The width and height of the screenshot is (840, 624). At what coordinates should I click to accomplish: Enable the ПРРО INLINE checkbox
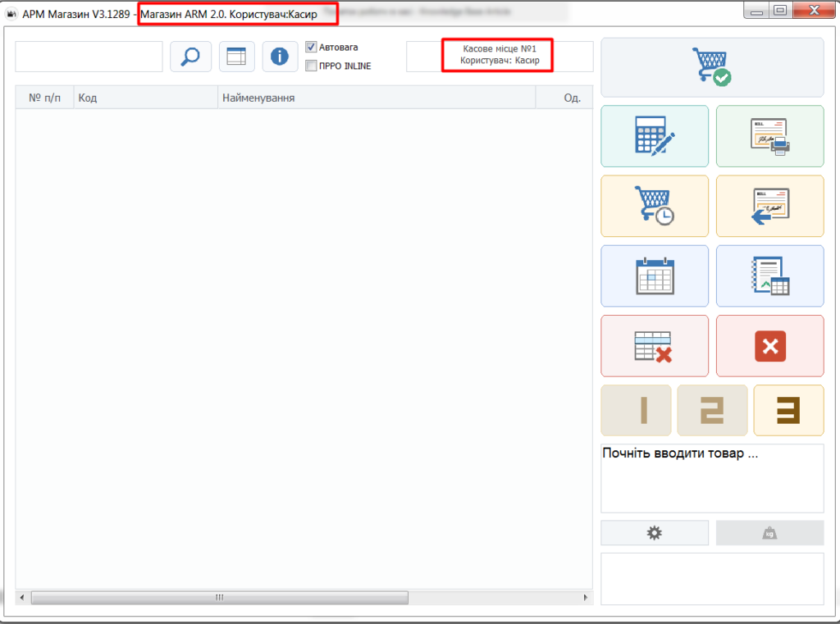(x=311, y=66)
